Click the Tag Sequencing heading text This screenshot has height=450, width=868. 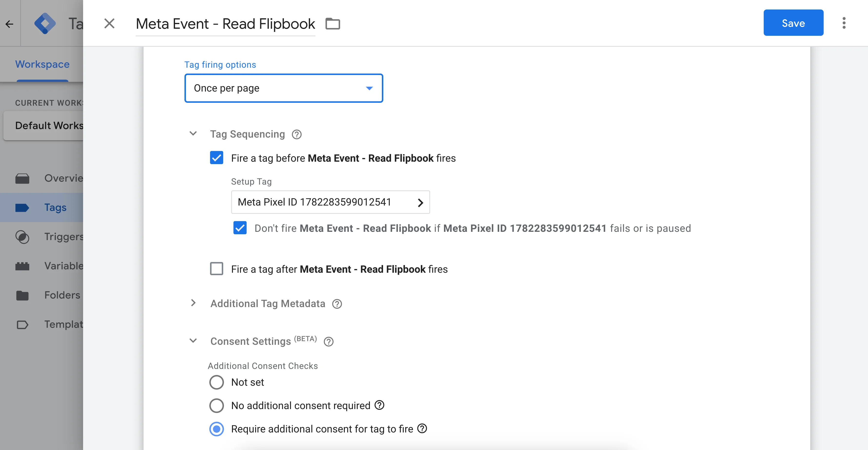click(247, 134)
